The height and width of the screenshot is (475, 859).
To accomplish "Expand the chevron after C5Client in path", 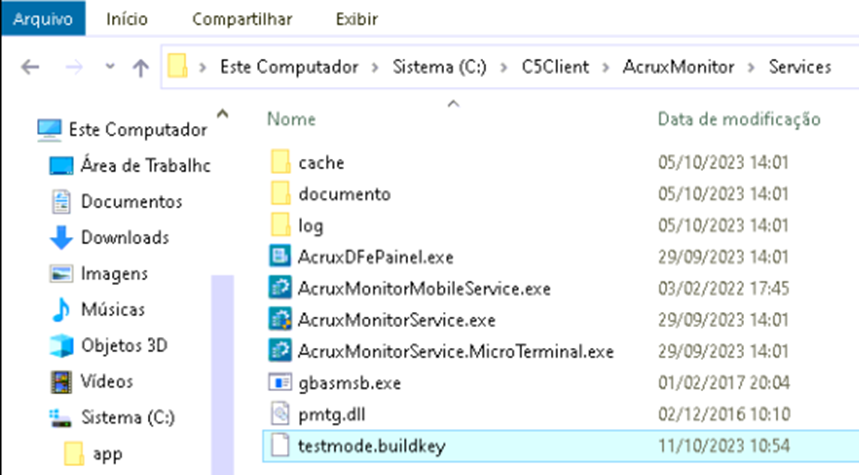I will pos(605,68).
